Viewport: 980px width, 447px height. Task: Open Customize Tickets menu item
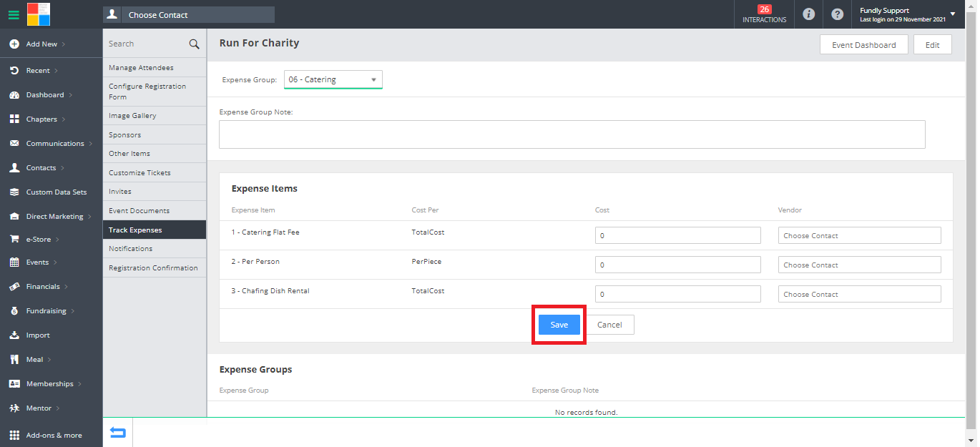click(155, 173)
